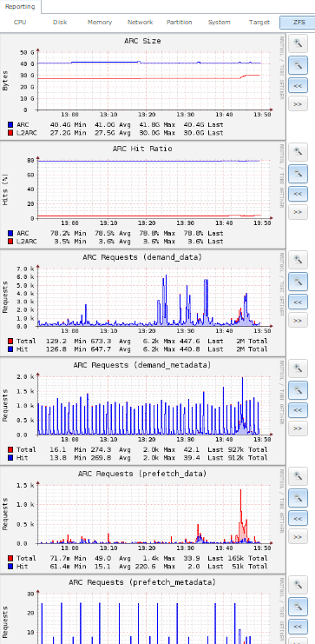Click the "165k Total" value in prefetch_data
This screenshot has height=644, width=315.
tap(248, 558)
